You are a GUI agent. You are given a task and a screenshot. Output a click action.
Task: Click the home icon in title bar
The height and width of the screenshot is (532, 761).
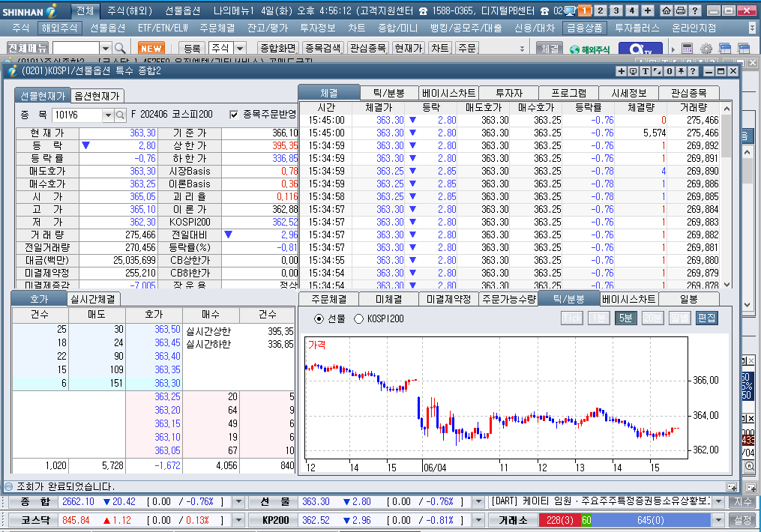pyautogui.click(x=667, y=10)
